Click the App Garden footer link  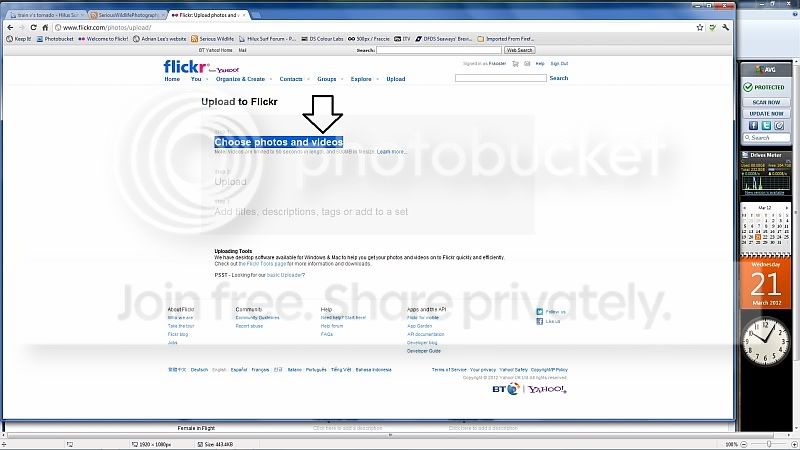(x=419, y=326)
